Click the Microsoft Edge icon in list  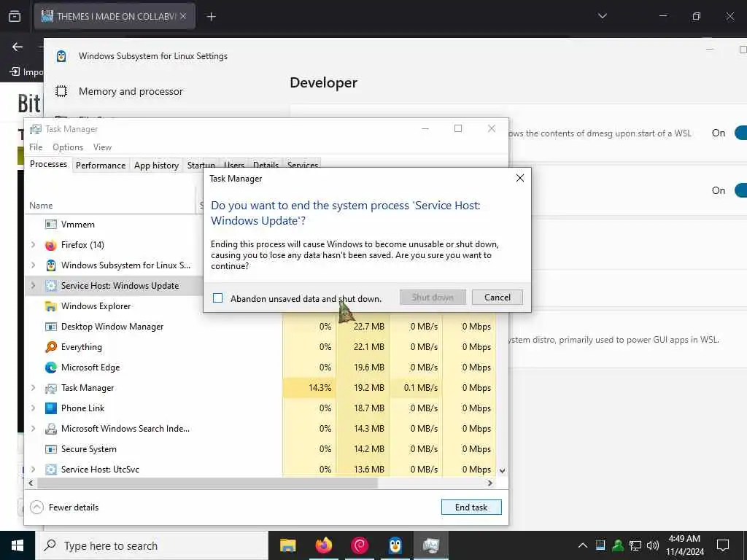(50, 367)
